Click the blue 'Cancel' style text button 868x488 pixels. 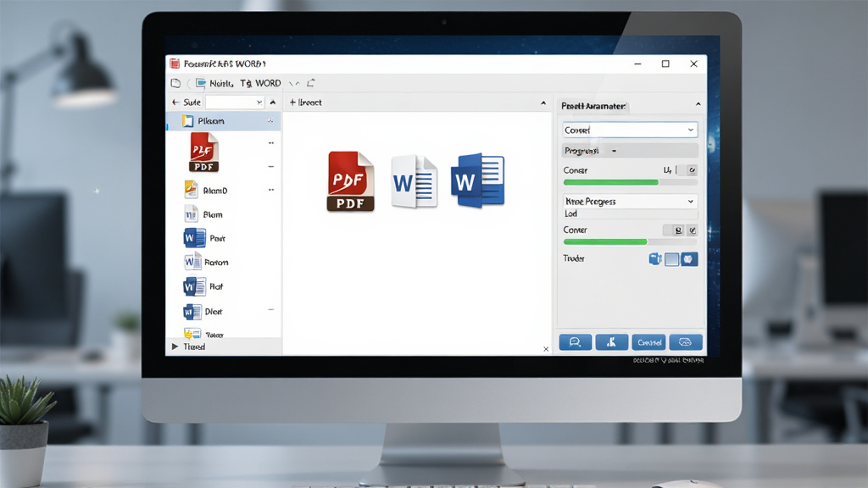click(648, 342)
